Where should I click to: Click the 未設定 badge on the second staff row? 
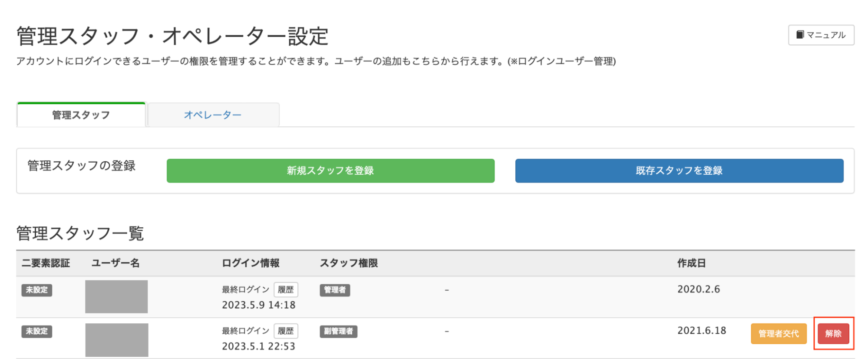point(36,331)
